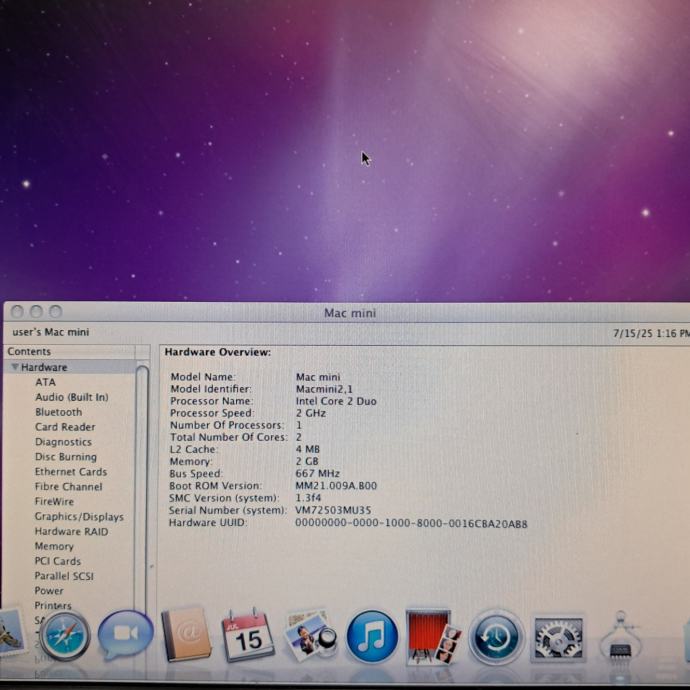Open Time Machine dock icon

496,637
